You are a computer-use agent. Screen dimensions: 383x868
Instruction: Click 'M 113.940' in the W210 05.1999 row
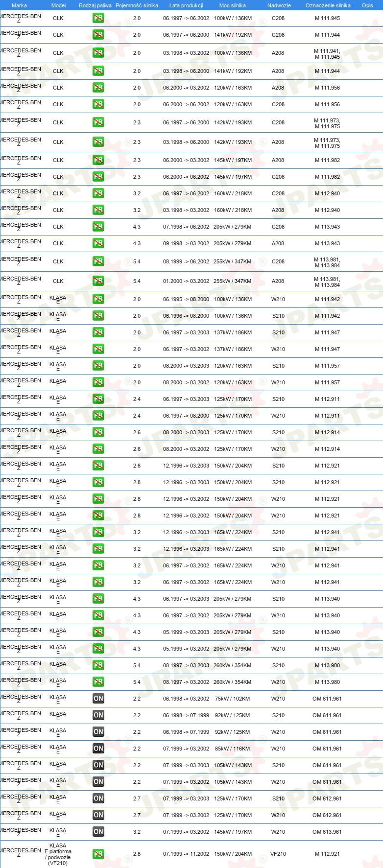[x=327, y=649]
